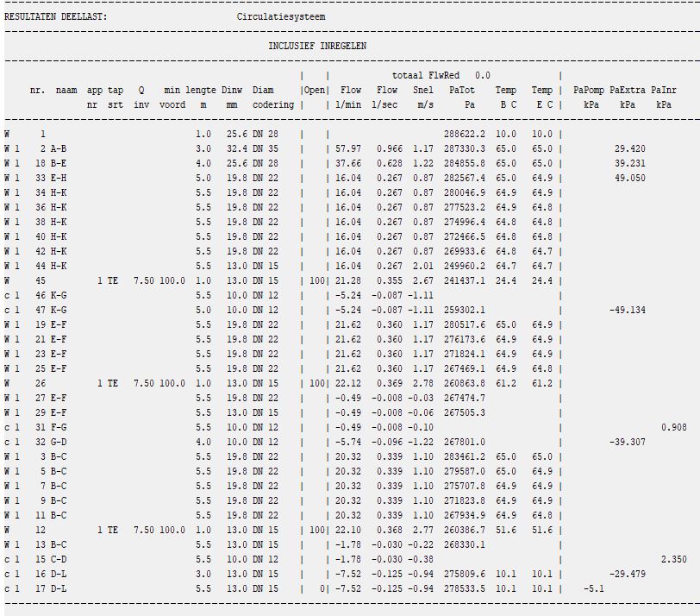Select the PaExtra value -39.307

click(628, 442)
